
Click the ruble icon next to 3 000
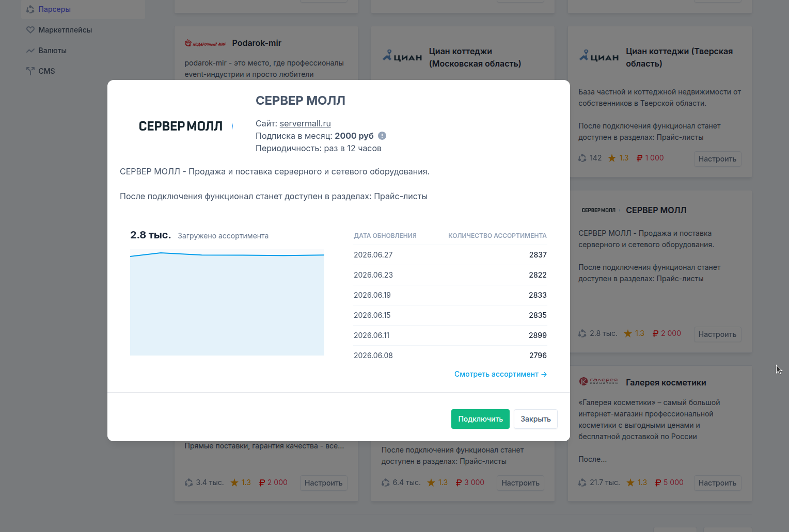[x=459, y=483]
